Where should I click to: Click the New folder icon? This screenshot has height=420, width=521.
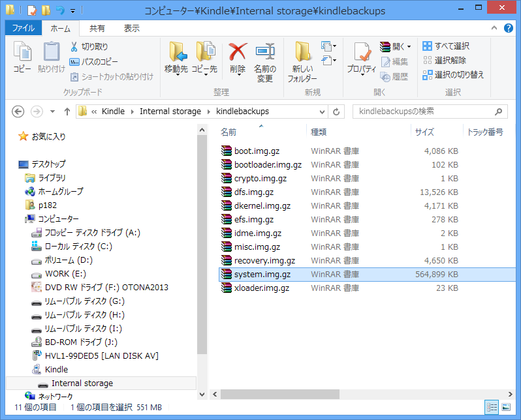pyautogui.click(x=302, y=52)
